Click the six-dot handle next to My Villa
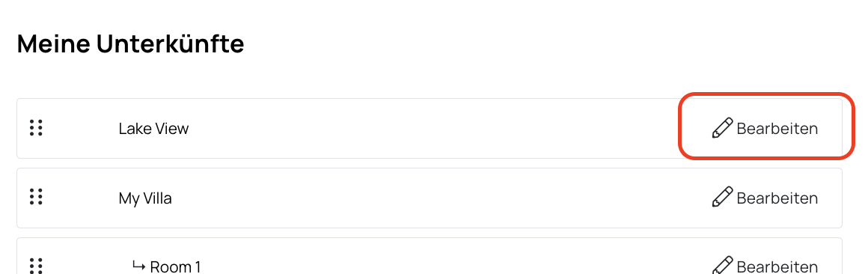The width and height of the screenshot is (868, 274). 36,196
